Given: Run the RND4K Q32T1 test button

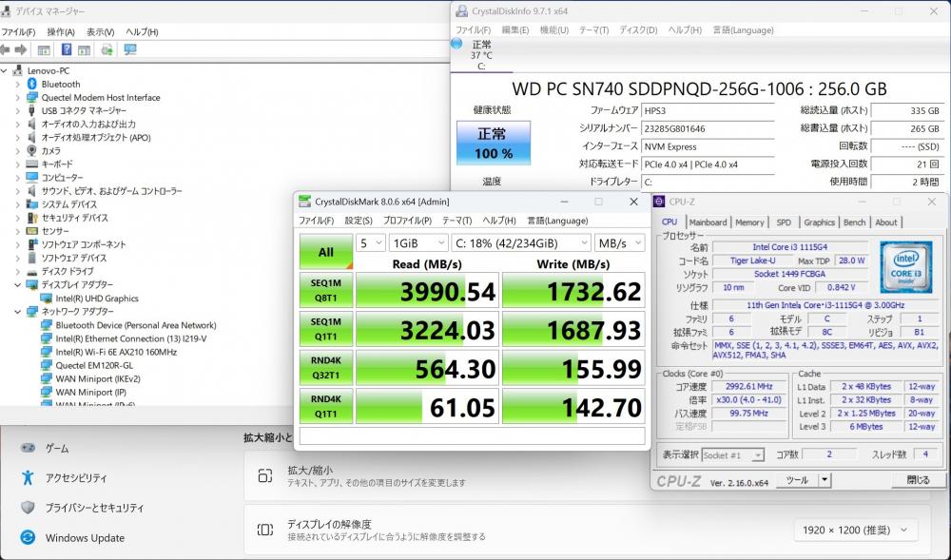Looking at the screenshot, I should (x=325, y=368).
